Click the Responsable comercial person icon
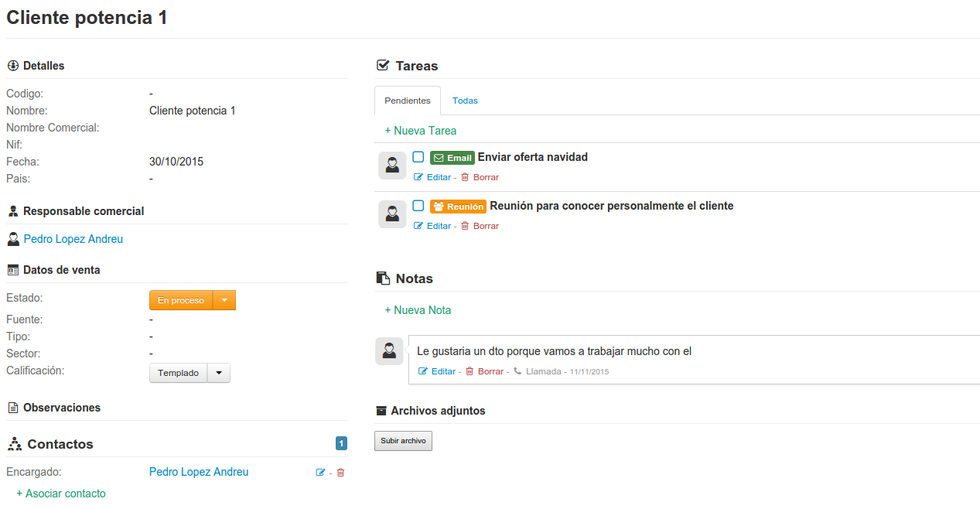 (x=12, y=211)
